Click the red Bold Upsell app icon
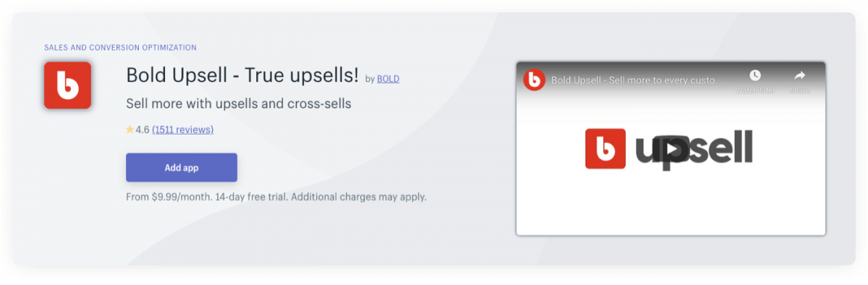This screenshot has height=285, width=868. click(x=67, y=85)
